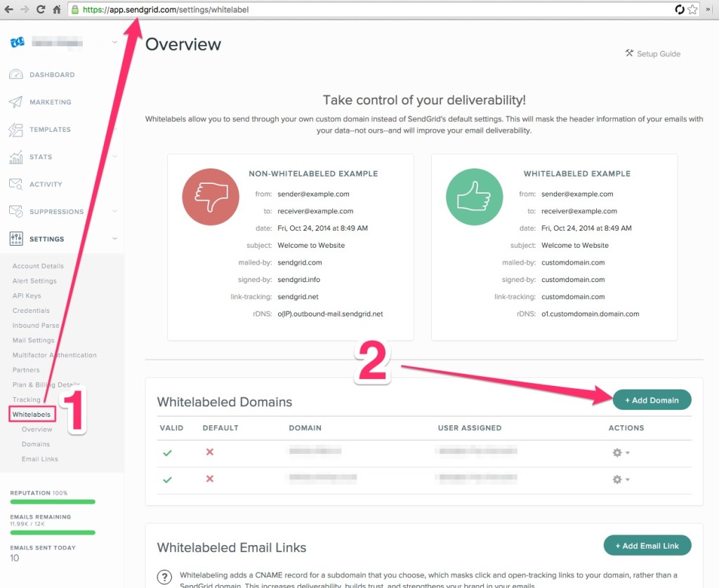Open the Suppressions menu item
The image size is (719, 588).
pyautogui.click(x=56, y=212)
